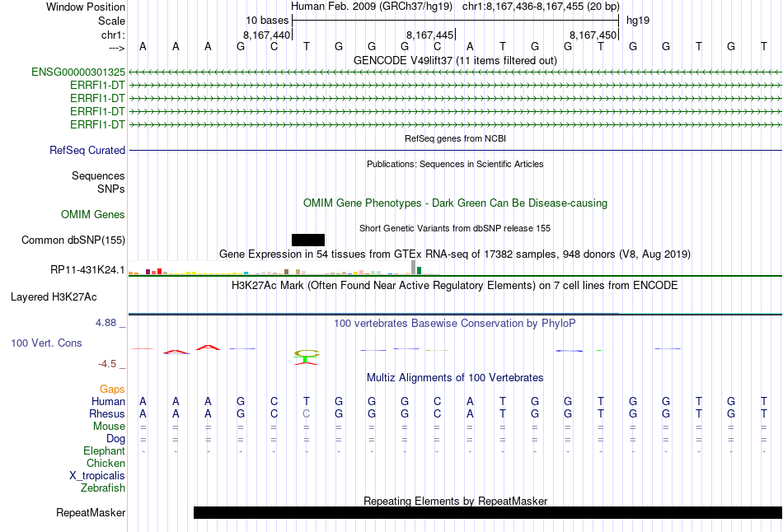
Task: Click the Zebrafish species row label
Action: (x=103, y=488)
